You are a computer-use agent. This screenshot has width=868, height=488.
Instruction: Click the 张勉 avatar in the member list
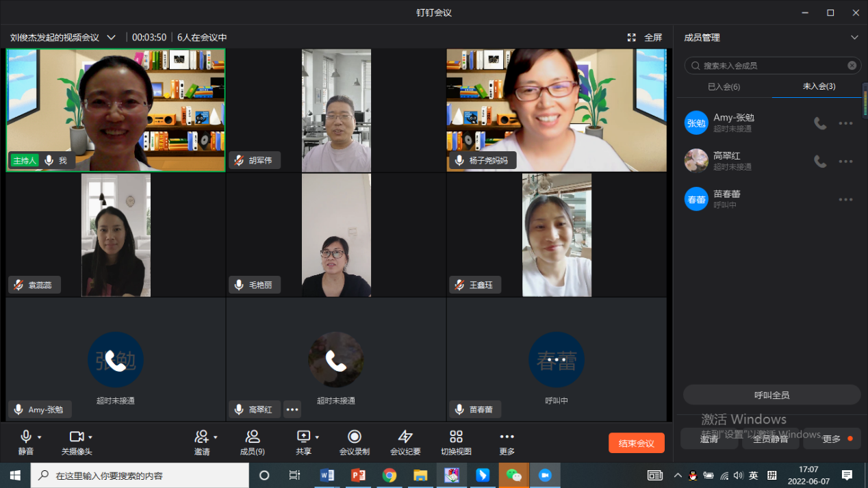point(696,123)
